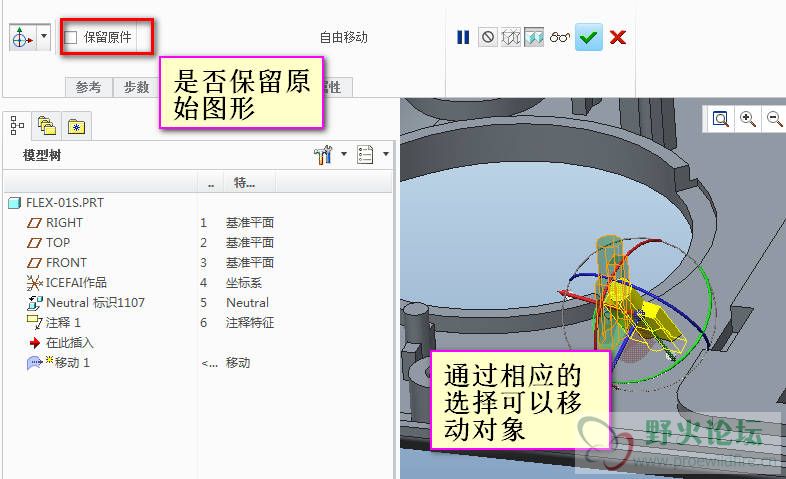Click the 在此插入 insert marker
786x479 pixels.
coord(69,343)
